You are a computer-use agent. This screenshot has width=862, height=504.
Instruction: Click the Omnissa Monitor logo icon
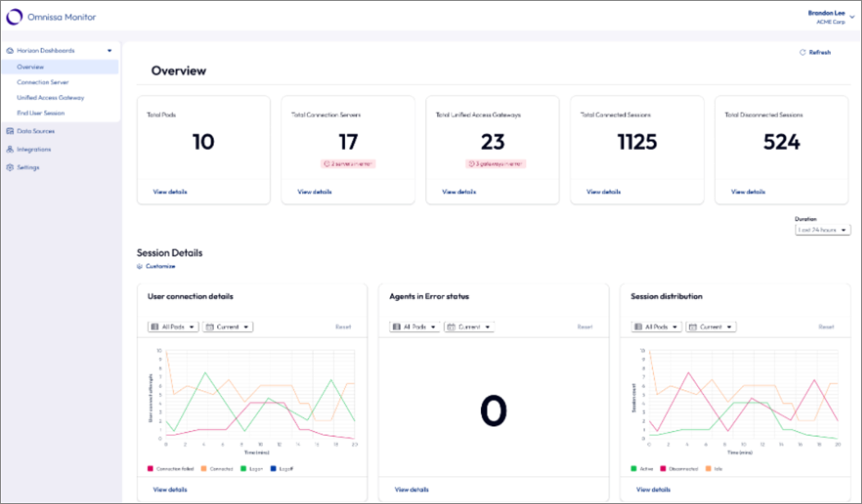click(x=14, y=17)
